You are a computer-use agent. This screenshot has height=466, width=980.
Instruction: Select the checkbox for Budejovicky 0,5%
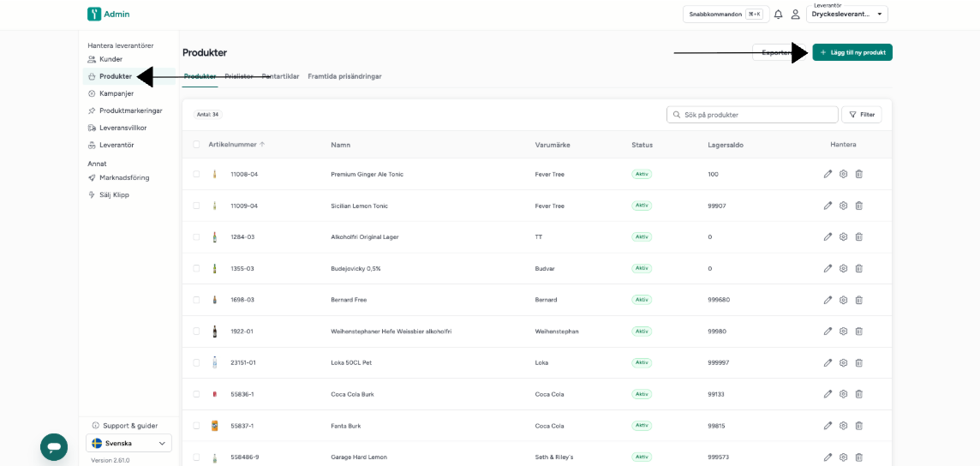coord(196,268)
